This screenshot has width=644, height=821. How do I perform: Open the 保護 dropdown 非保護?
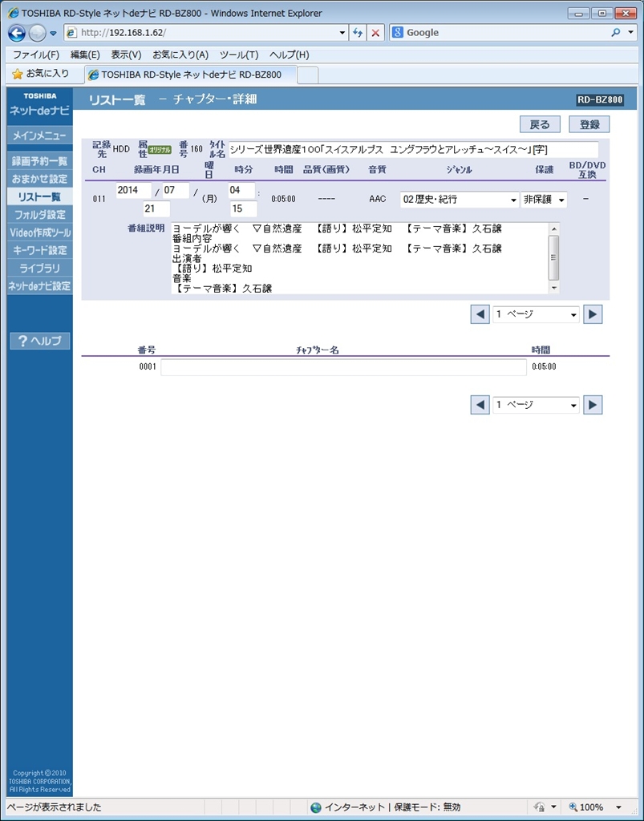click(x=544, y=200)
